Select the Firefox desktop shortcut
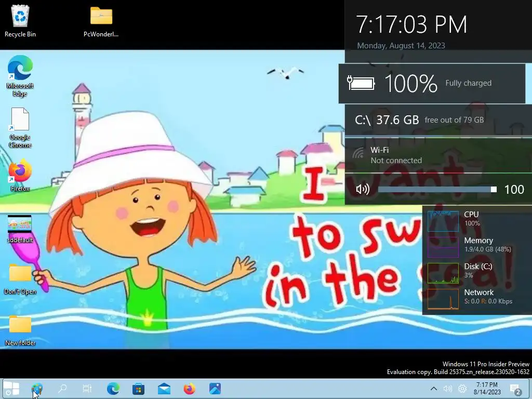Viewport: 532px width, 399px height. pyautogui.click(x=20, y=176)
